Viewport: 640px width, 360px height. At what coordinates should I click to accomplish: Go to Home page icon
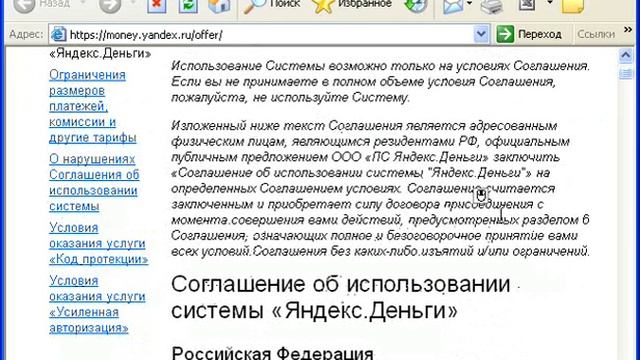click(219, 5)
